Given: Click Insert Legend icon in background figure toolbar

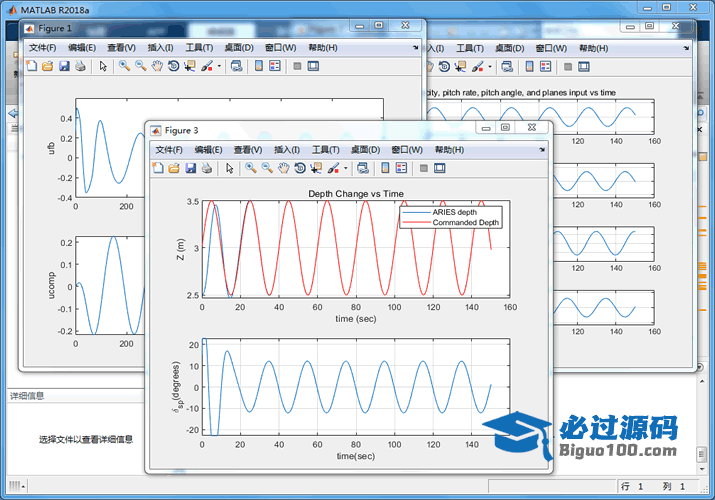Looking at the screenshot, I should 545,67.
